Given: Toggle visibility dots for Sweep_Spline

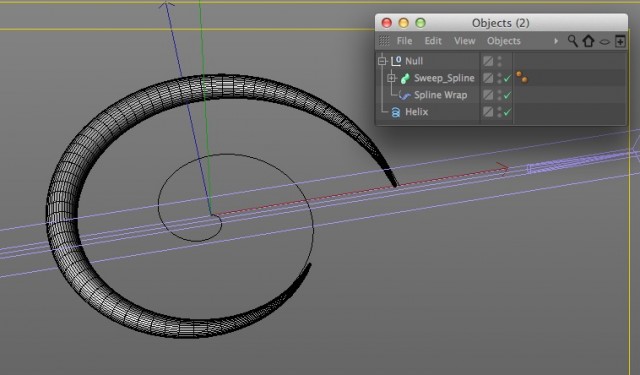Looking at the screenshot, I should (x=500, y=78).
